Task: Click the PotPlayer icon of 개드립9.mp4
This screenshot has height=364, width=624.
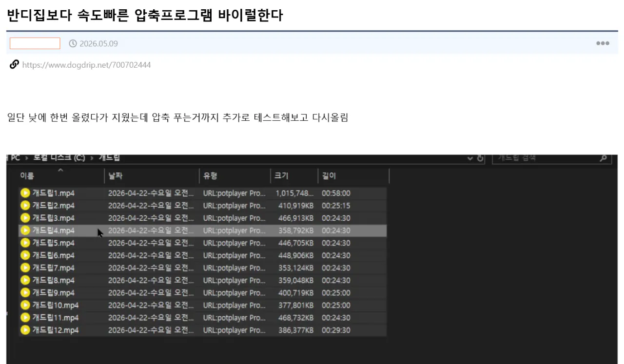Action: [25, 293]
